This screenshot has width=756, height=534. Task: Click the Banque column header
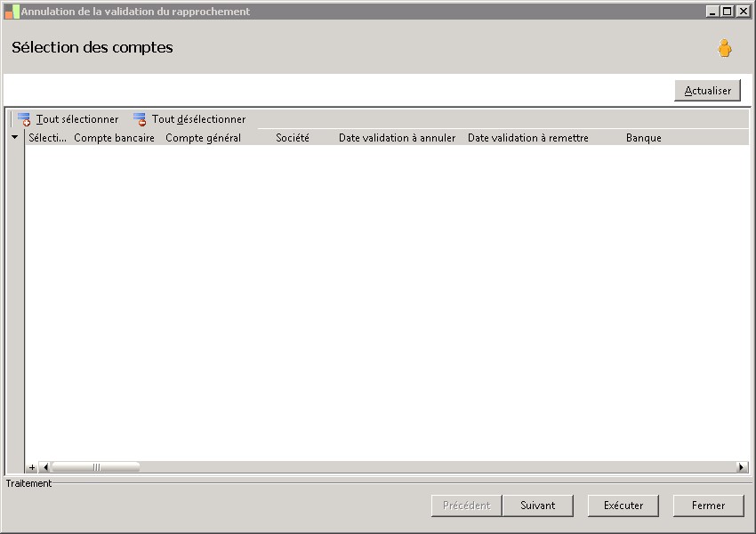644,138
